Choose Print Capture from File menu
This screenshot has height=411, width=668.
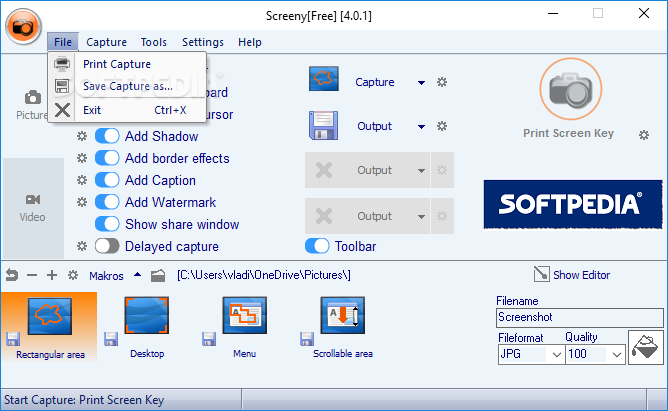tap(127, 64)
